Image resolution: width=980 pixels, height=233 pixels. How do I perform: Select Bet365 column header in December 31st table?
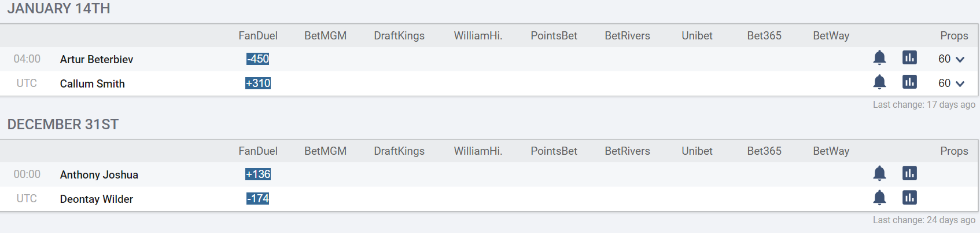[764, 151]
